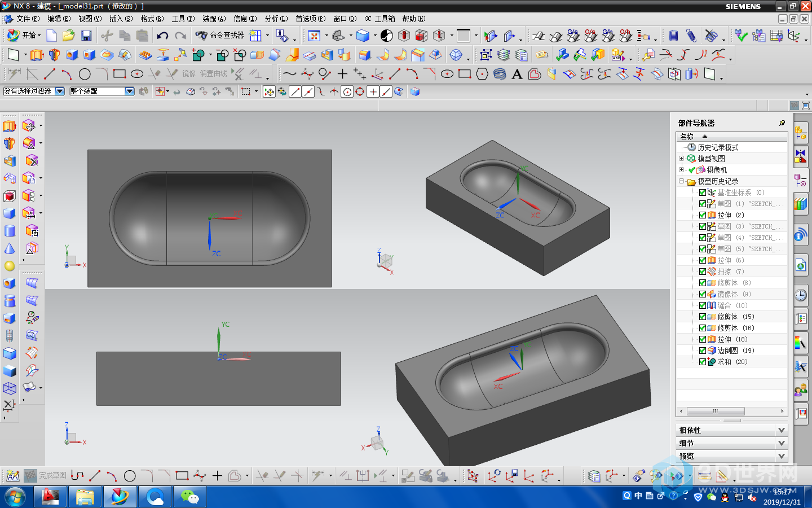812x508 pixels.
Task: Click the undo arrow icon
Action: coord(162,36)
